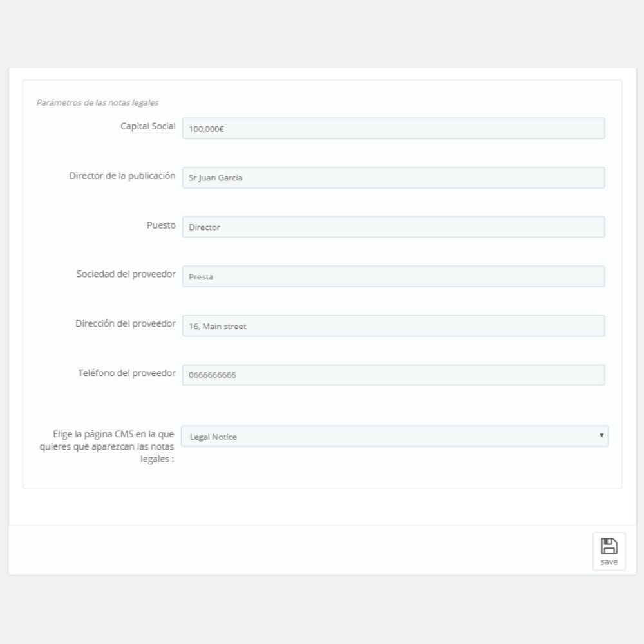Click the 'Teléfono del proveedor' label
The width and height of the screenshot is (644, 644).
click(x=126, y=373)
